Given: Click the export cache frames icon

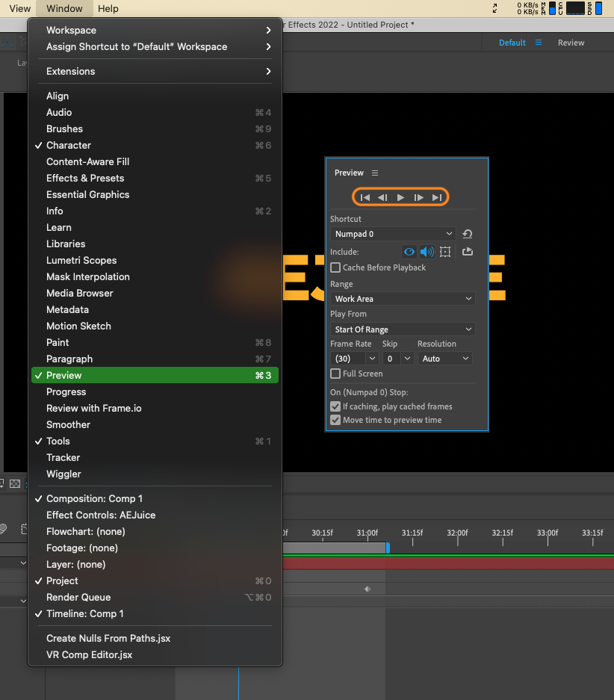Looking at the screenshot, I should point(467,252).
